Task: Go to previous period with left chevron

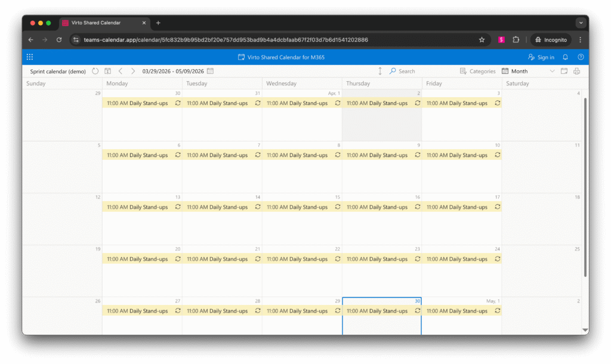Action: coord(121,71)
